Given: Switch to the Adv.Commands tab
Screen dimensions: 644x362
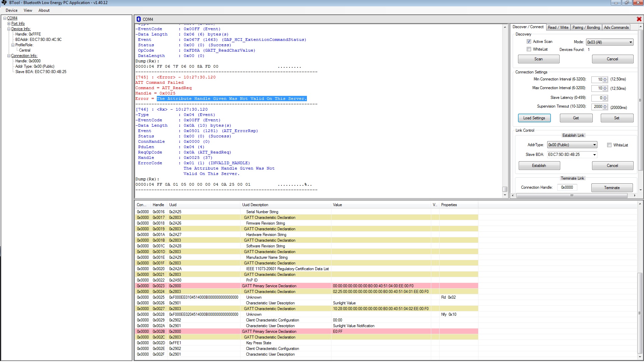Looking at the screenshot, I should (x=616, y=27).
